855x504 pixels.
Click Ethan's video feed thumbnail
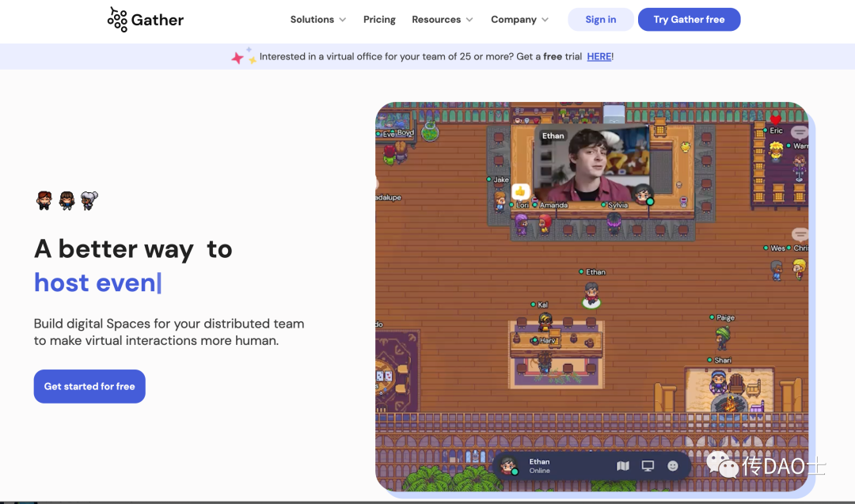[x=591, y=163]
